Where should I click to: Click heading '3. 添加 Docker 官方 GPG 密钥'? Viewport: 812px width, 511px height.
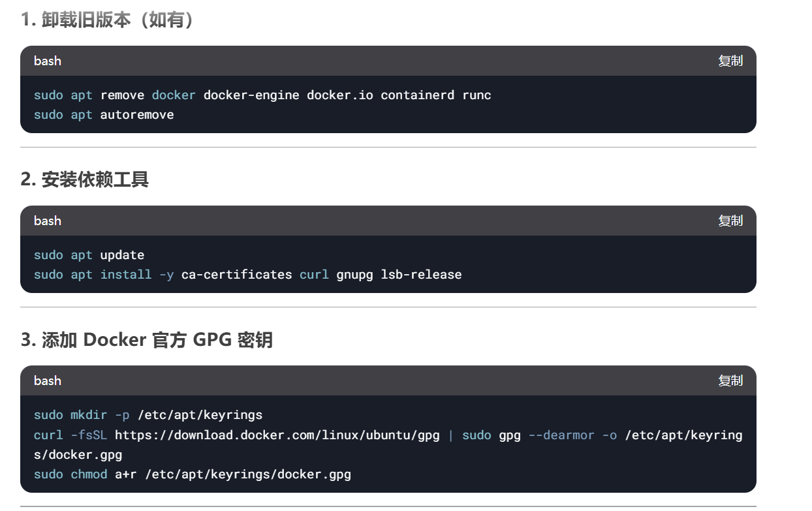pos(146,339)
